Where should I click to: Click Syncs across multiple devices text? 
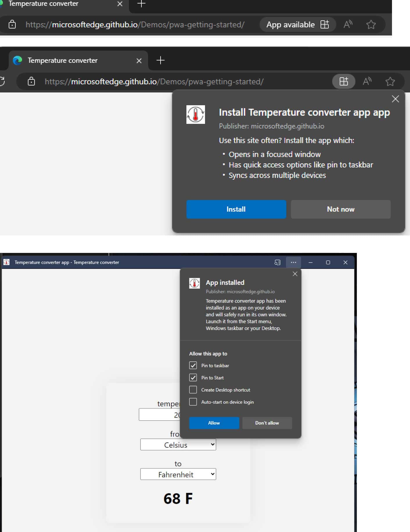pos(277,175)
